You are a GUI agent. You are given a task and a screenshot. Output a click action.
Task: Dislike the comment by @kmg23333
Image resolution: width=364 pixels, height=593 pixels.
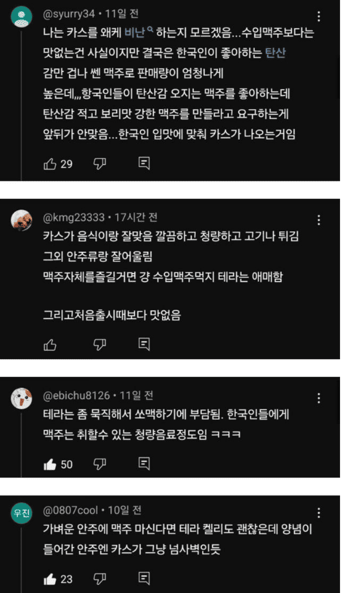tap(100, 344)
